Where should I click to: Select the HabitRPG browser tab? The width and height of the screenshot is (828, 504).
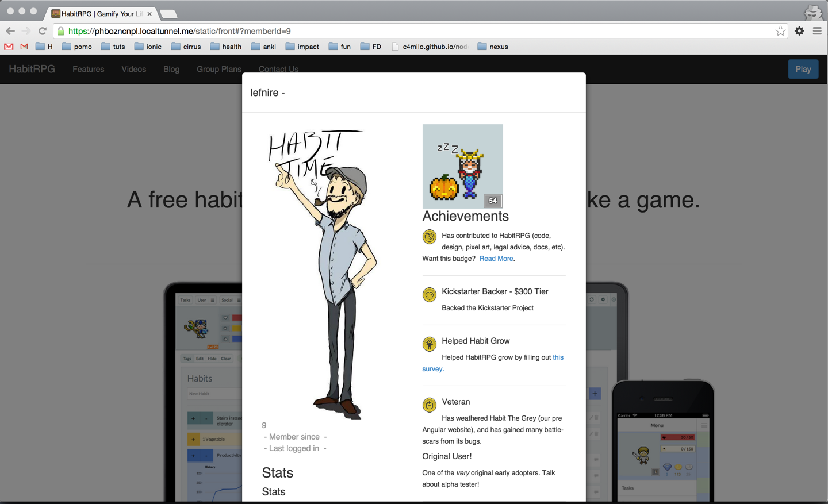click(101, 14)
